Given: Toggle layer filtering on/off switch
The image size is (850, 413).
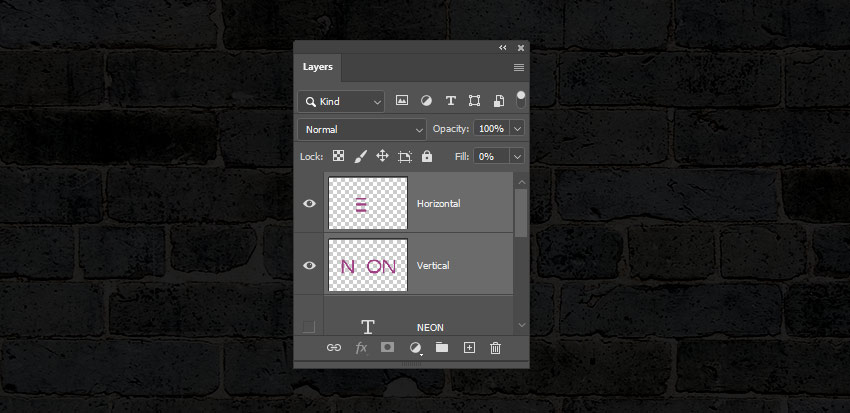Looking at the screenshot, I should pyautogui.click(x=521, y=99).
